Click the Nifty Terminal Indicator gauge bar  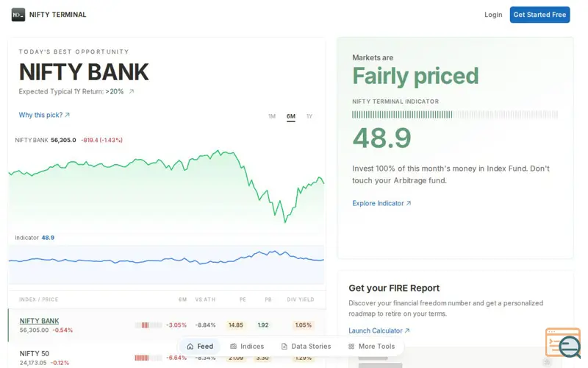455,115
